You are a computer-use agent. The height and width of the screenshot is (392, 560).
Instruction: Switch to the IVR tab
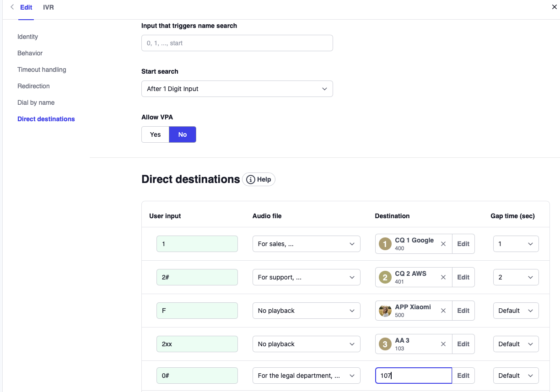tap(48, 7)
